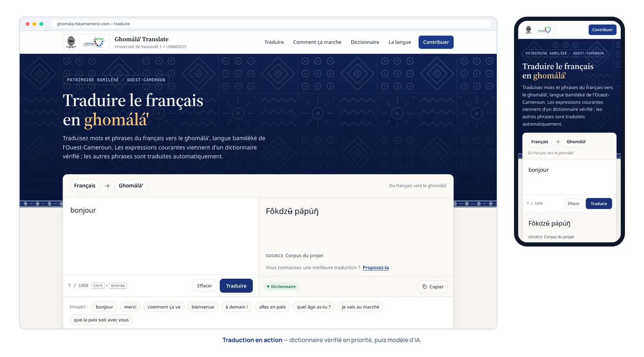Try the 'allez en paix' example chip
Screen dimensions: 644x357
[x=272, y=307]
